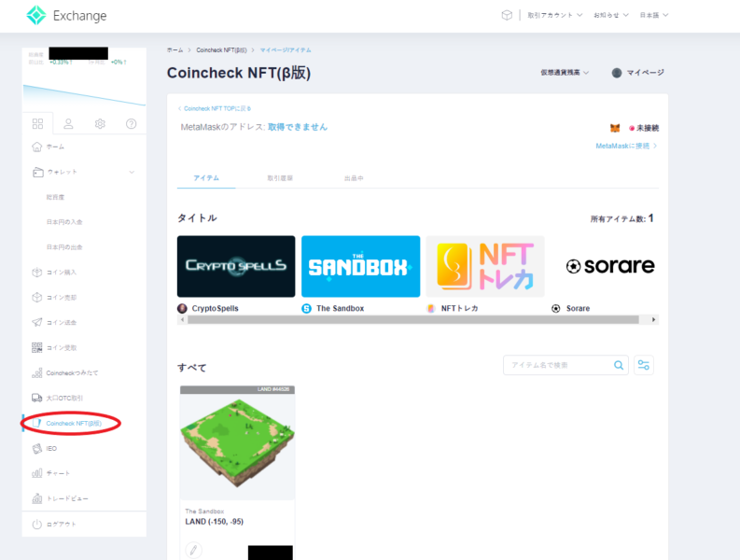This screenshot has width=740, height=560.
Task: Select the Sorare title banner
Action: point(609,266)
